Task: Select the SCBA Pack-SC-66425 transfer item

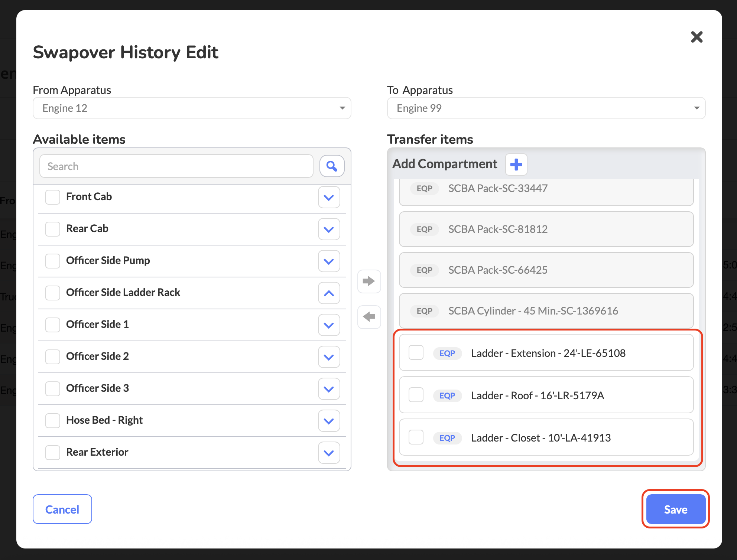Action: (x=546, y=270)
